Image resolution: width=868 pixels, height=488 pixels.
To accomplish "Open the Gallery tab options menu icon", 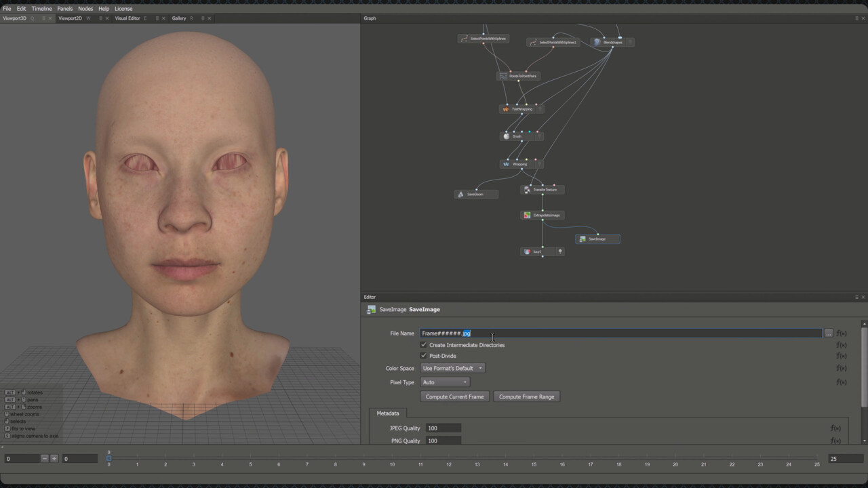I will pos(203,18).
